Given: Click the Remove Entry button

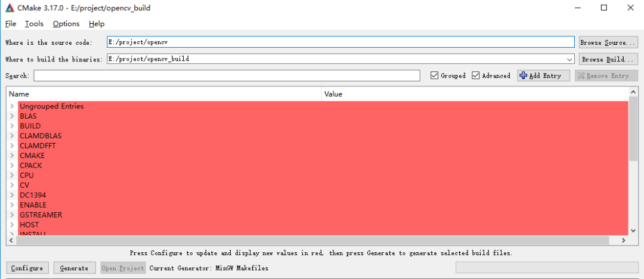Looking at the screenshot, I should coord(606,76).
